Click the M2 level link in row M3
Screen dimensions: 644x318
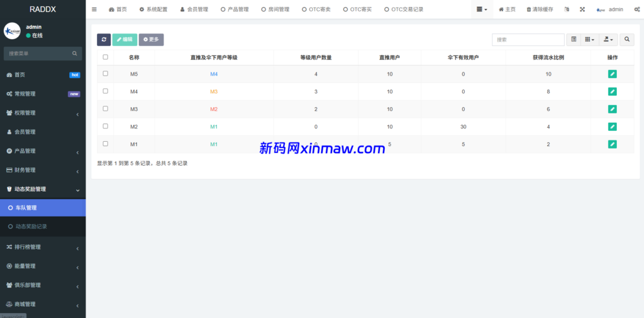[214, 109]
